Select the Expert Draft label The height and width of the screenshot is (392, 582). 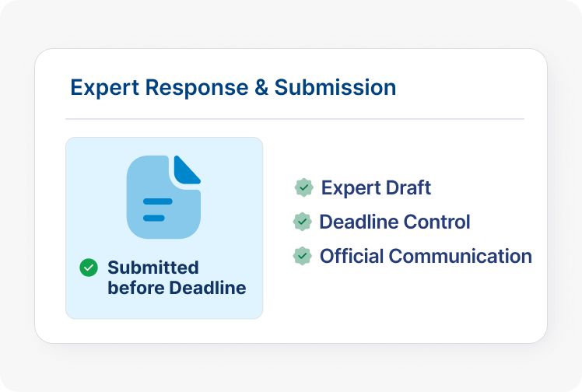point(376,187)
